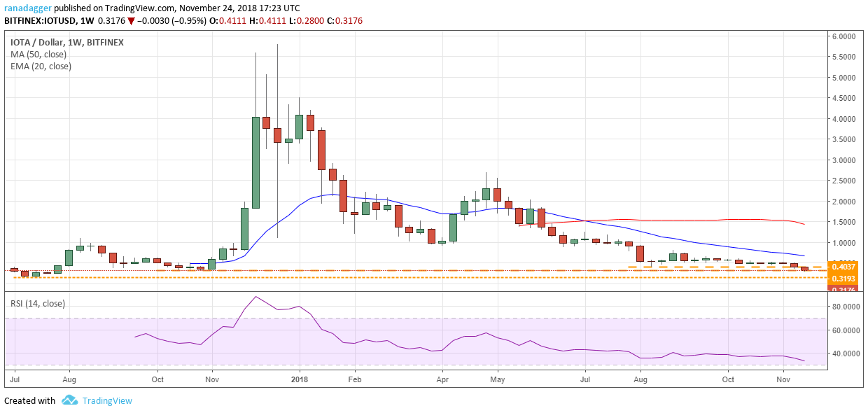Click the 60.0000 RSI axis value
This screenshot has height=413, width=868.
coord(846,330)
